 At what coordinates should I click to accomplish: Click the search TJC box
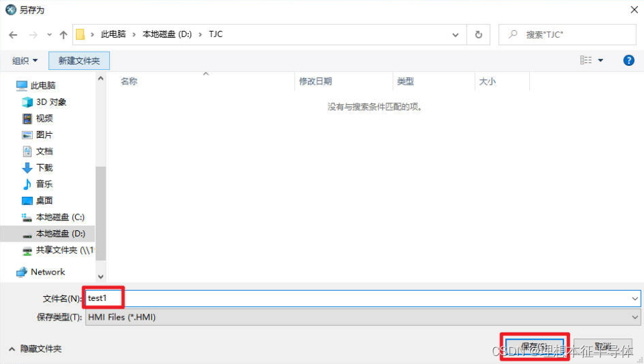coord(568,35)
